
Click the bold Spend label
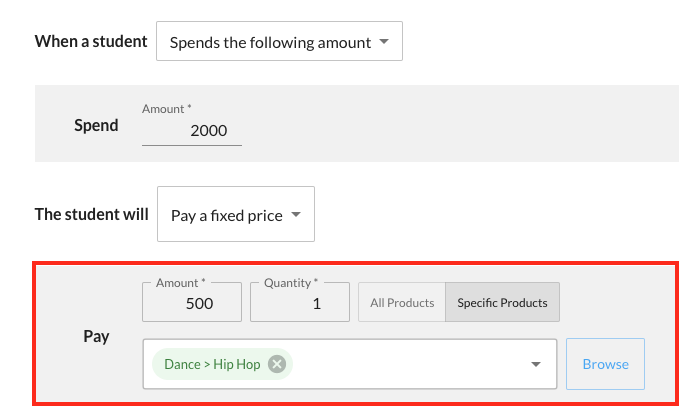pyautogui.click(x=96, y=126)
